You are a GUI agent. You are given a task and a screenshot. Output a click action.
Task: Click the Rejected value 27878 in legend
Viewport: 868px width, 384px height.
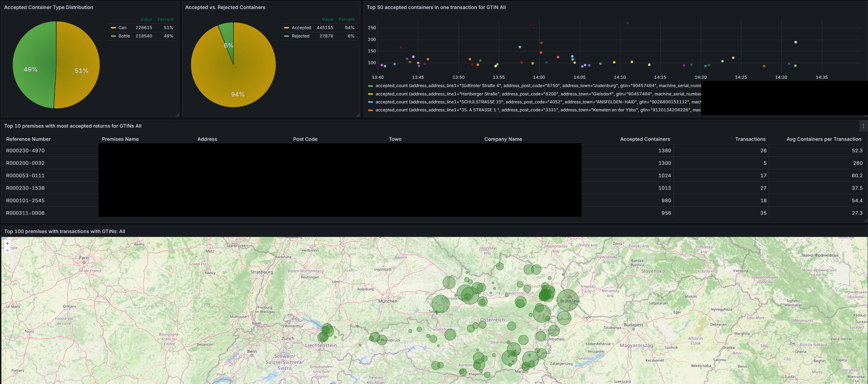tap(326, 36)
